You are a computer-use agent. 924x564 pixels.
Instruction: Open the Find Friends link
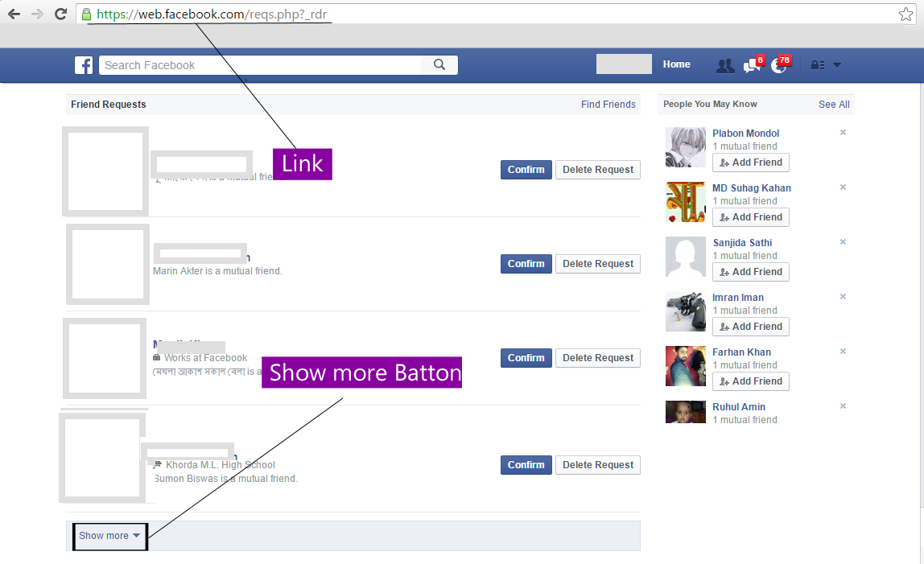click(x=608, y=105)
